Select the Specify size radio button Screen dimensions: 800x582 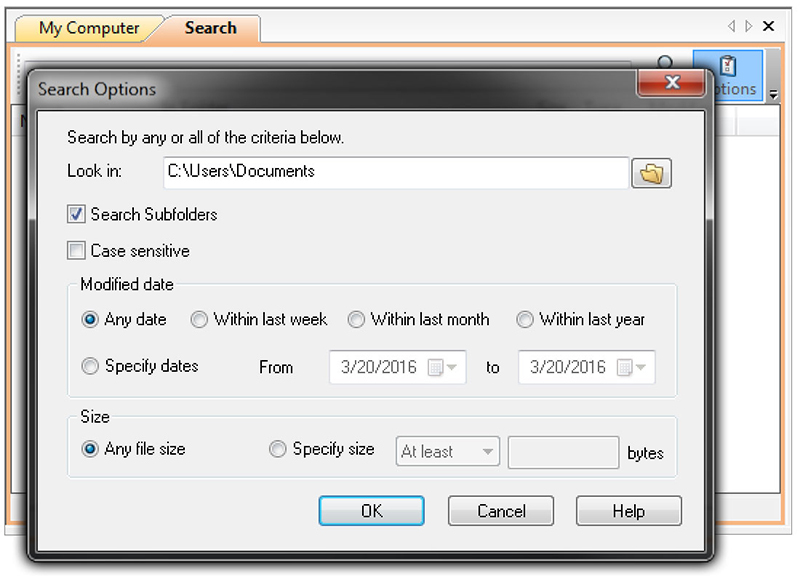tap(278, 449)
